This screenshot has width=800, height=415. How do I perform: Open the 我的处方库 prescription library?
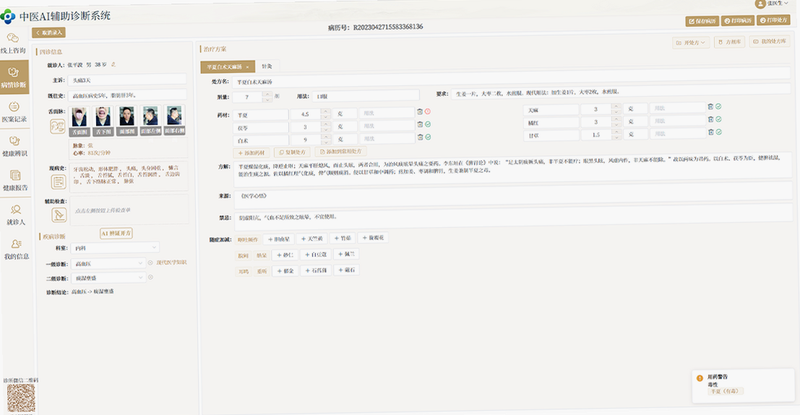coord(769,41)
